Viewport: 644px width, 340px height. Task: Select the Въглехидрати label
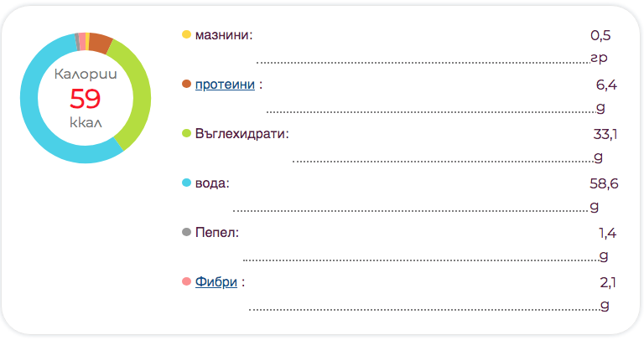tap(241, 134)
